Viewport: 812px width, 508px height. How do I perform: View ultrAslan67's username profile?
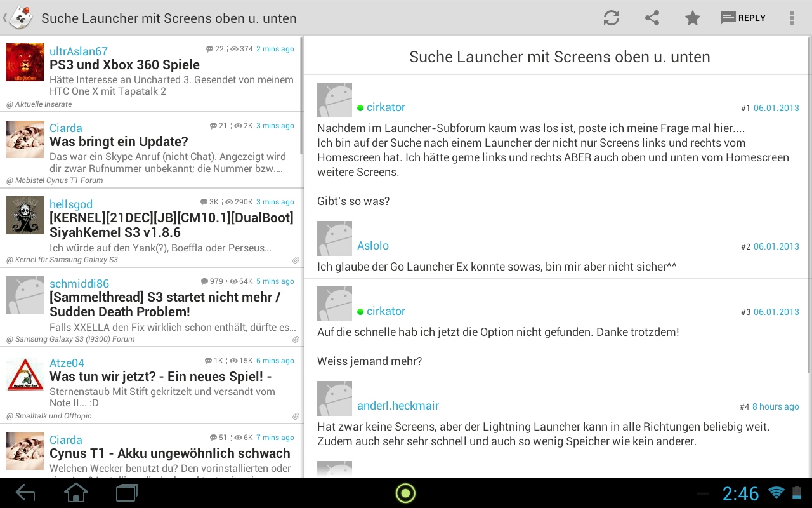(79, 51)
